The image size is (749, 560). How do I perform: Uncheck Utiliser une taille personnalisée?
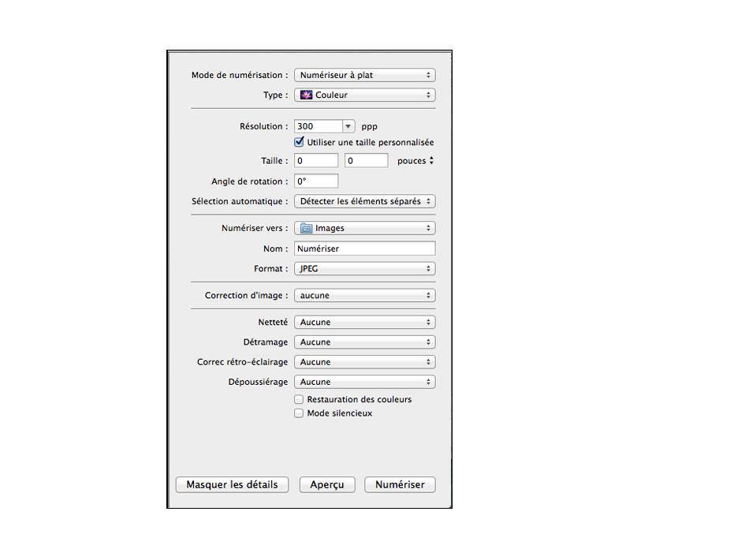(x=299, y=142)
